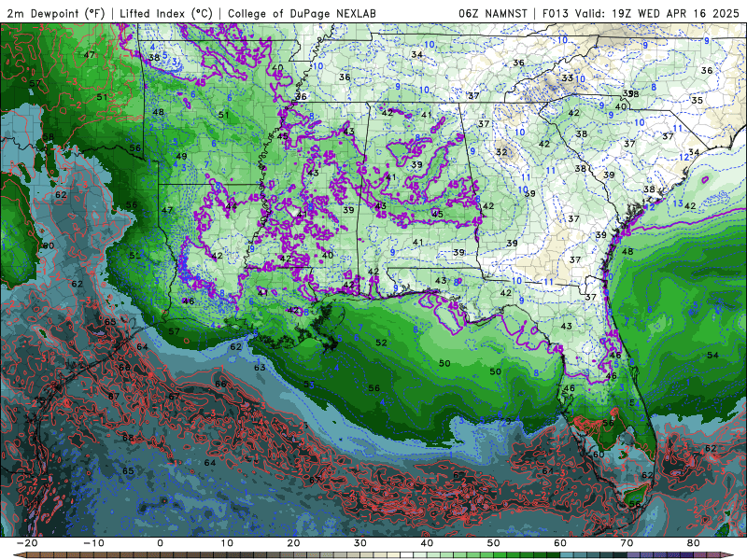Screen dimensions: 747x560
Task: Click the "40" colorbar tick label
Action: point(427,543)
